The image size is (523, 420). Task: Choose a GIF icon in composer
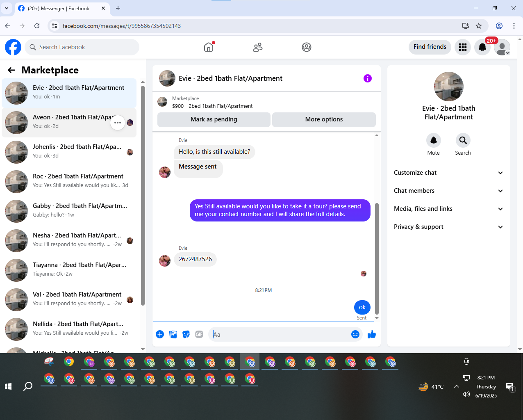click(199, 334)
